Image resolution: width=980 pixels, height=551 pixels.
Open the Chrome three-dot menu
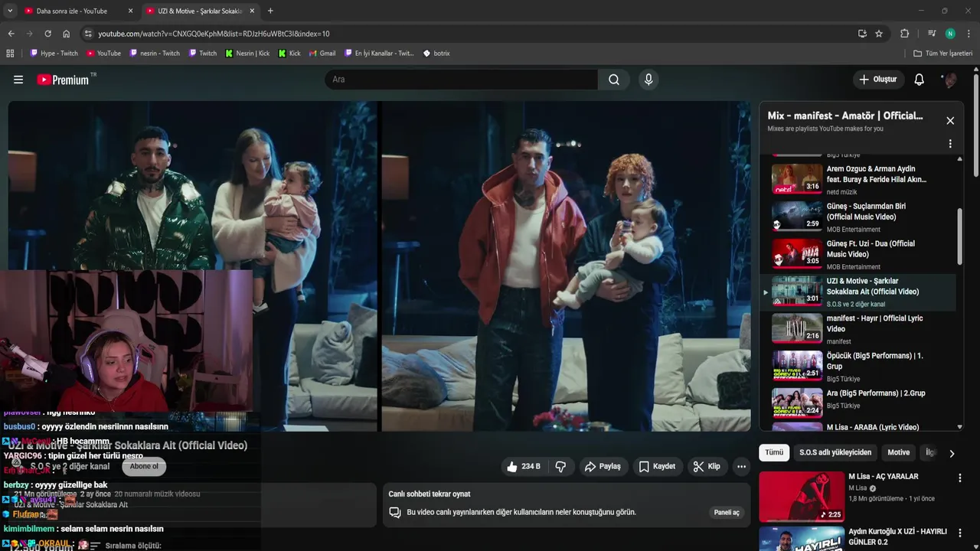tap(969, 34)
